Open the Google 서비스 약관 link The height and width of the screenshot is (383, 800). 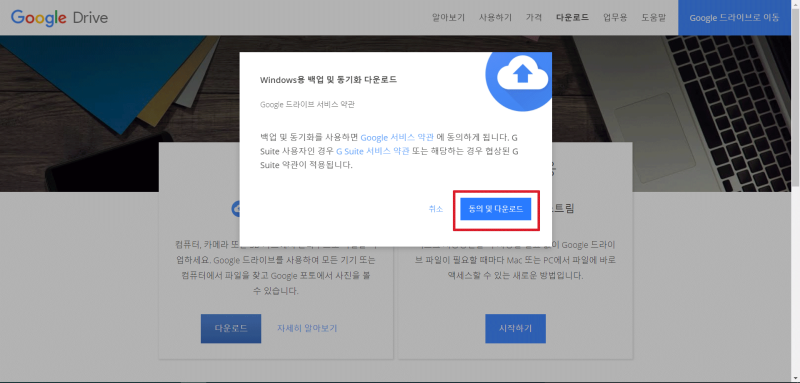[397, 137]
